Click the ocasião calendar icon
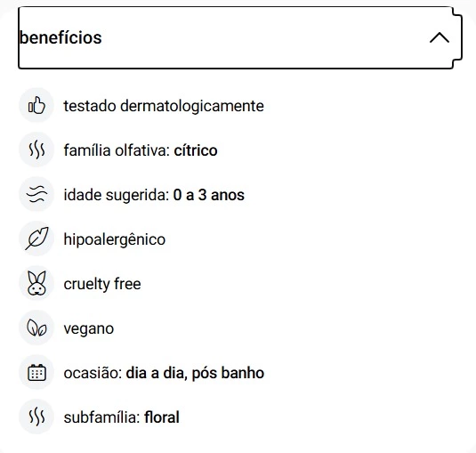Image resolution: width=476 pixels, height=453 pixels. pyautogui.click(x=36, y=372)
